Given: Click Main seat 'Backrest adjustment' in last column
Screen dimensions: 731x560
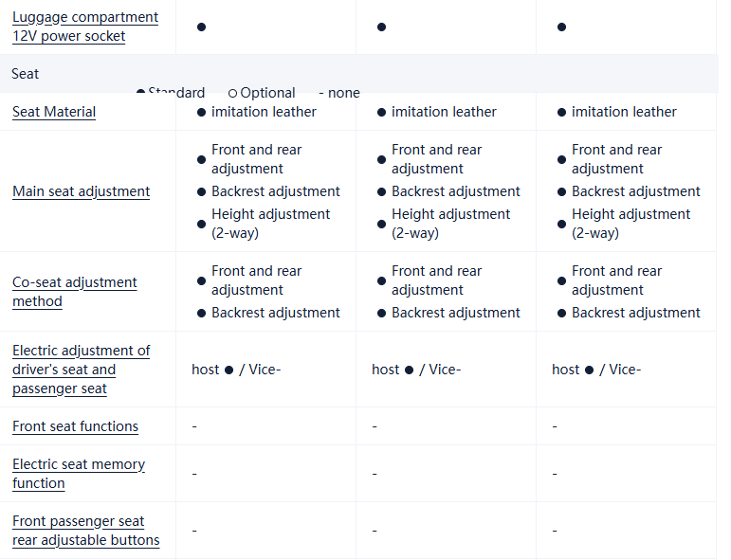Looking at the screenshot, I should (x=636, y=191).
